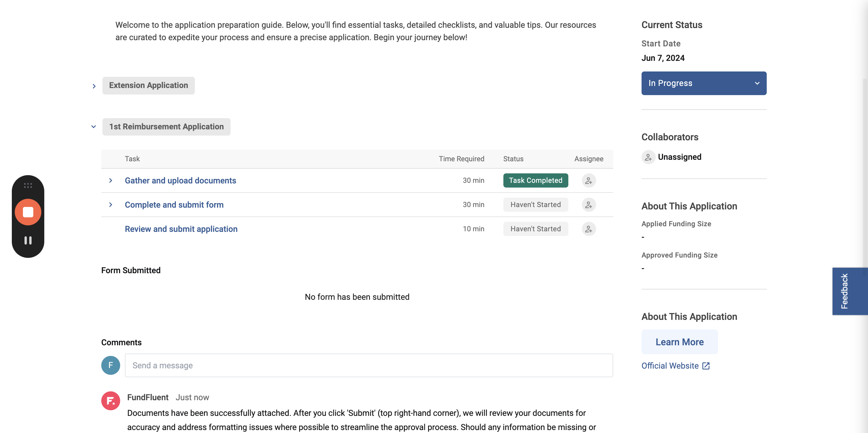
Task: Click assignee icon for Complete and submit form
Action: coord(588,205)
